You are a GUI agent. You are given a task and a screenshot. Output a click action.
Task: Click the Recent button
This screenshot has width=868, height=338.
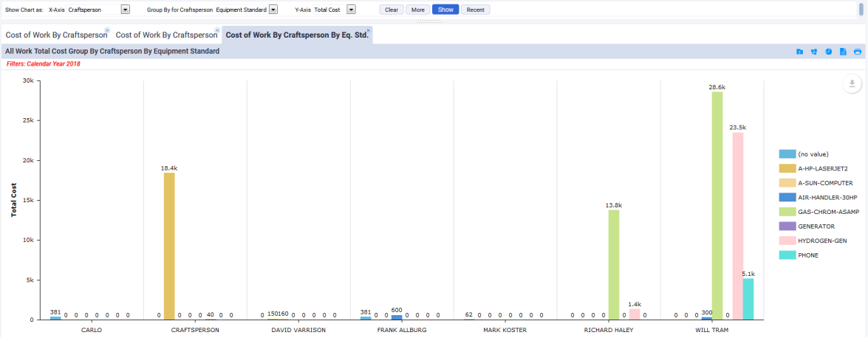pyautogui.click(x=475, y=10)
